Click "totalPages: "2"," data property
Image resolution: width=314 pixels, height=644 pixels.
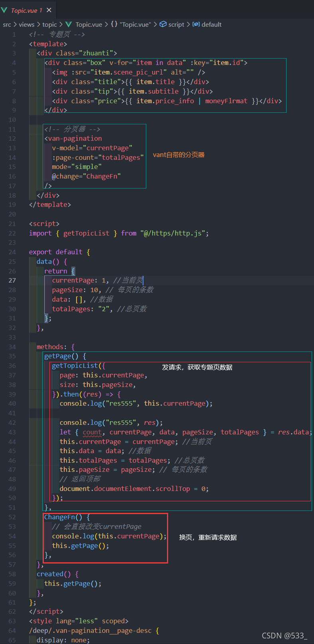point(82,309)
